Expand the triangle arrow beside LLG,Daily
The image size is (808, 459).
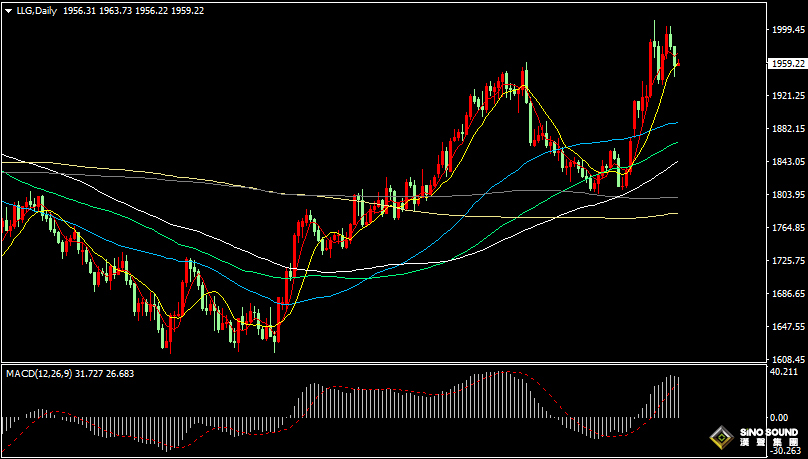pos(9,11)
